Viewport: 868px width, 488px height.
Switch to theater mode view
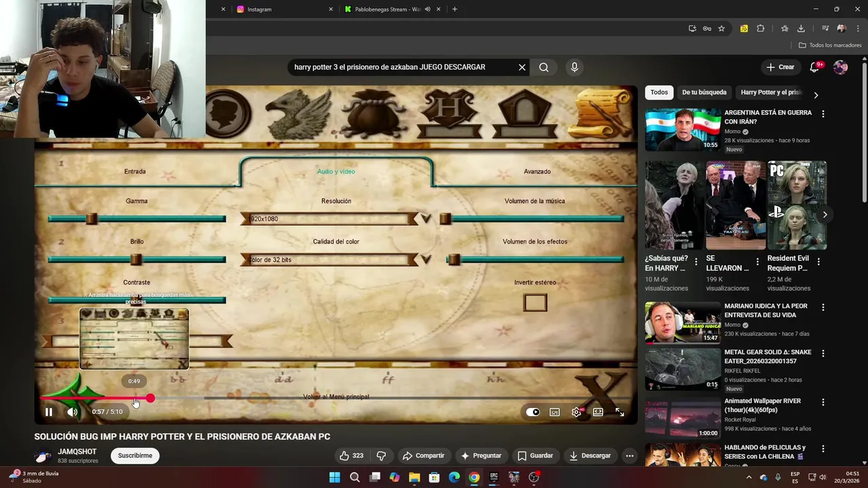tap(598, 412)
